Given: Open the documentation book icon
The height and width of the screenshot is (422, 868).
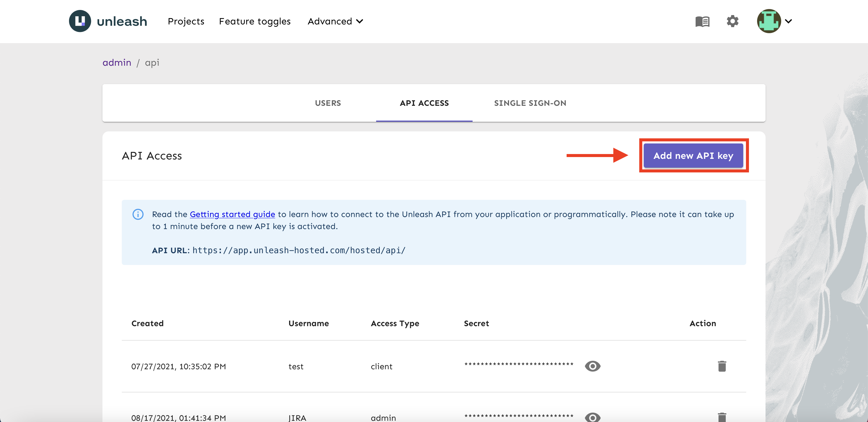Looking at the screenshot, I should 702,21.
